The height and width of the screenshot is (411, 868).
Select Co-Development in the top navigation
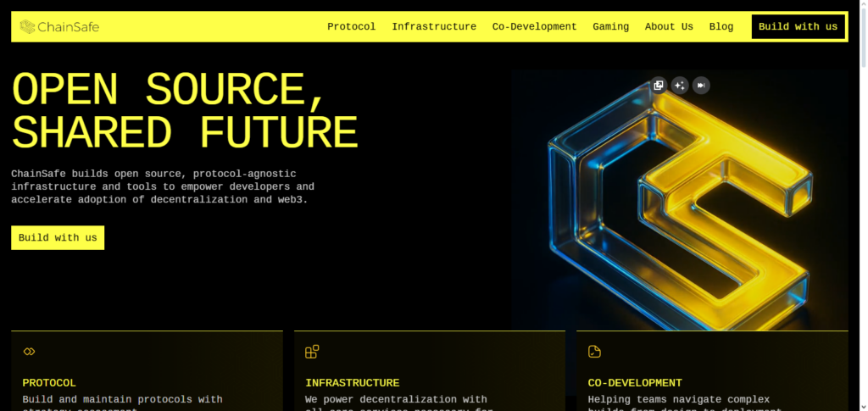click(x=534, y=27)
